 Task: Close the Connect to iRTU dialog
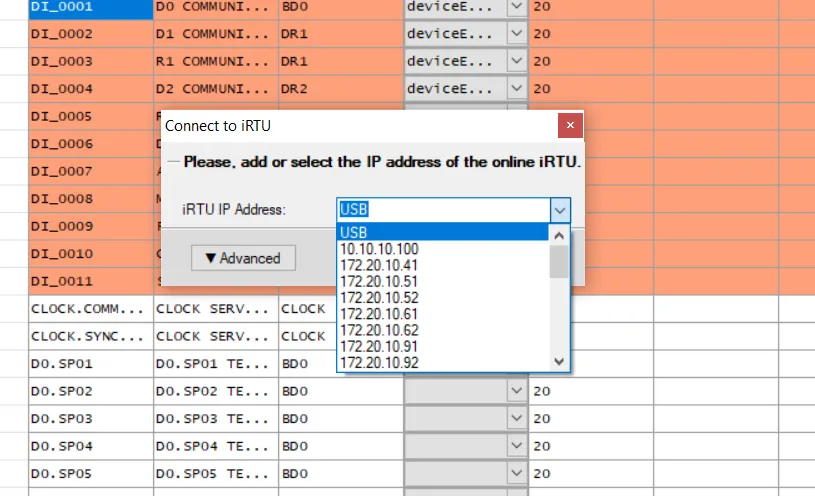570,125
